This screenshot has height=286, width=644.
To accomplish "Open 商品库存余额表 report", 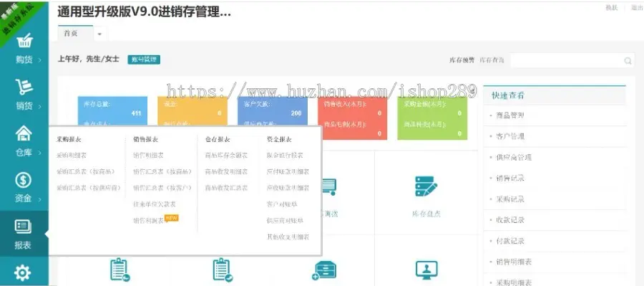I will 226,156.
